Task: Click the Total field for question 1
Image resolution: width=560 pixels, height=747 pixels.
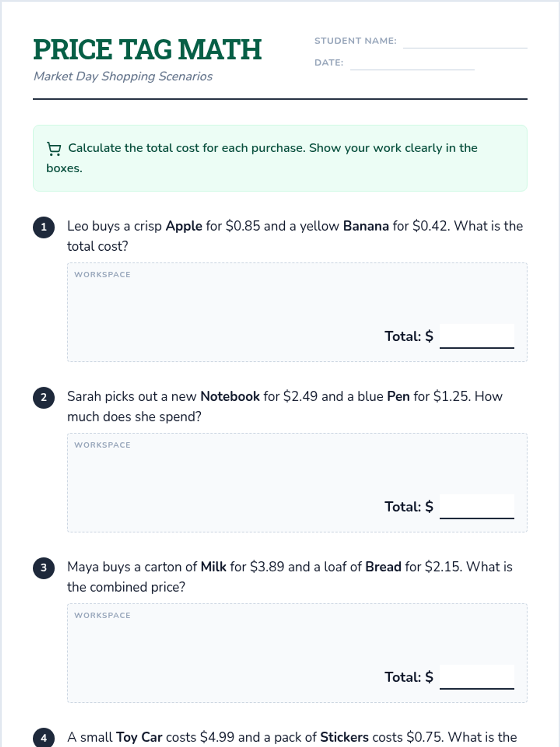Action: pyautogui.click(x=476, y=336)
